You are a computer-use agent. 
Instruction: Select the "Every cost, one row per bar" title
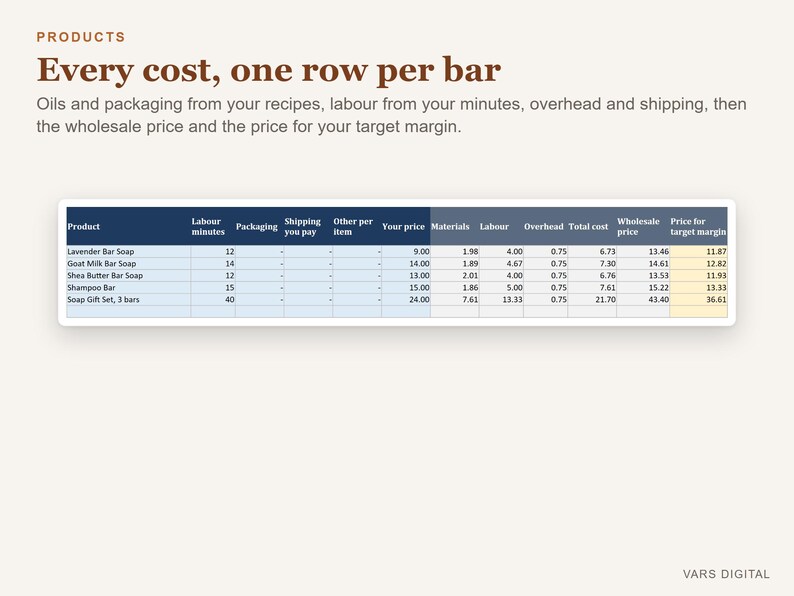click(269, 70)
